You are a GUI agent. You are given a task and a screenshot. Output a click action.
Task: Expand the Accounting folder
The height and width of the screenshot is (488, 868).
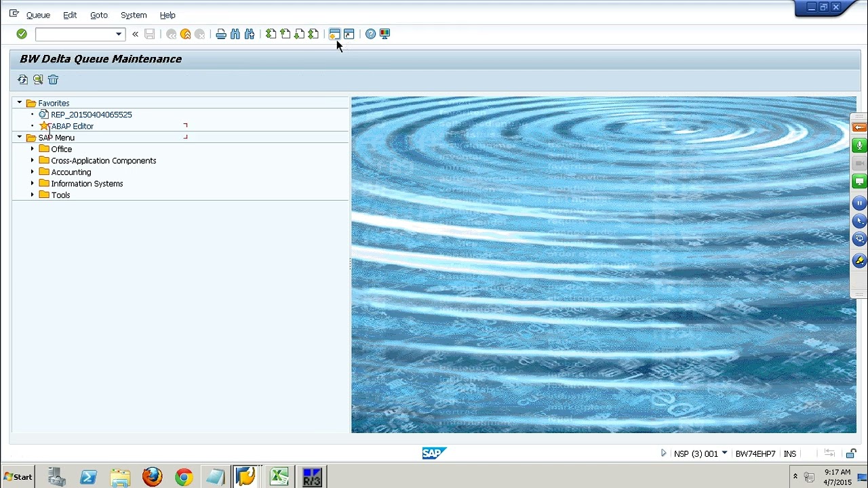tap(32, 172)
